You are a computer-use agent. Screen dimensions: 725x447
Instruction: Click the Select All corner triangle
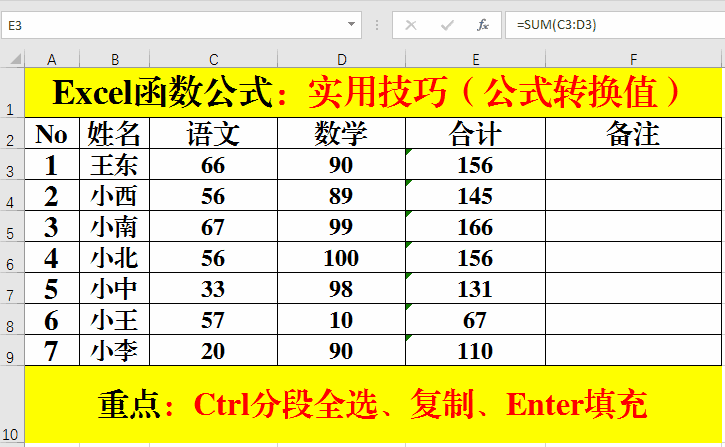coord(16,59)
